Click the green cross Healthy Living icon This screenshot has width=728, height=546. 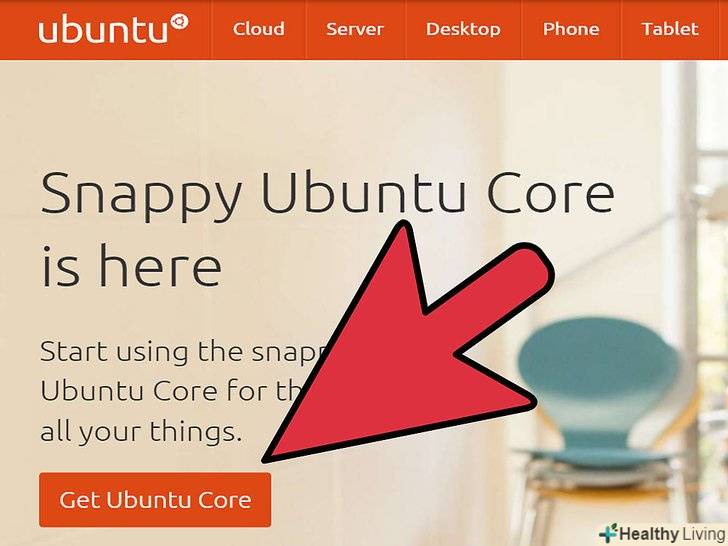(608, 533)
